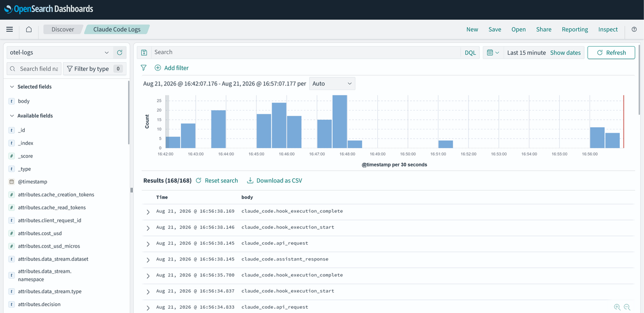This screenshot has height=313, width=644.
Task: Click the type icon for attributes.cache_read_tokens
Action: [x=12, y=208]
